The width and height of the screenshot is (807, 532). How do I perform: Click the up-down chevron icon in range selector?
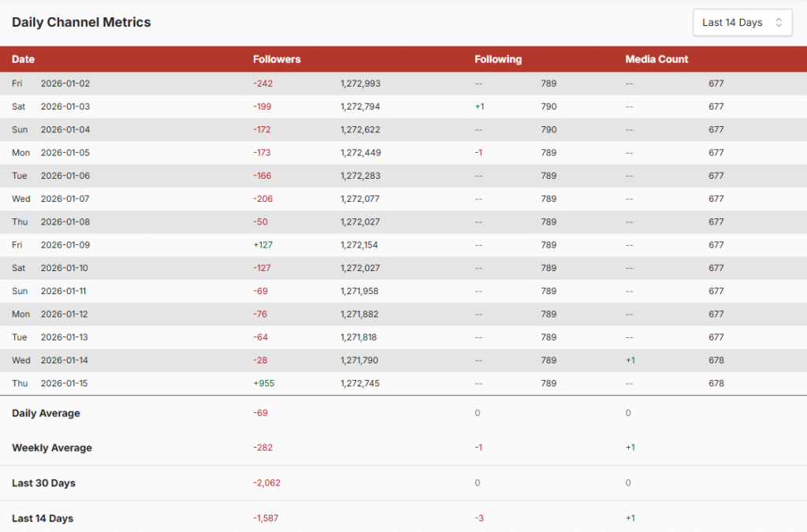(x=779, y=23)
